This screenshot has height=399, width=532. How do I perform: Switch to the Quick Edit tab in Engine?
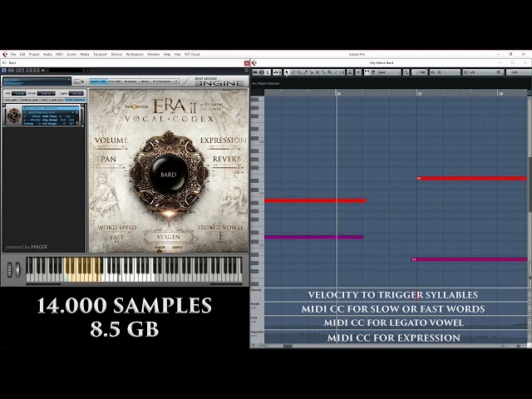[x=98, y=81]
